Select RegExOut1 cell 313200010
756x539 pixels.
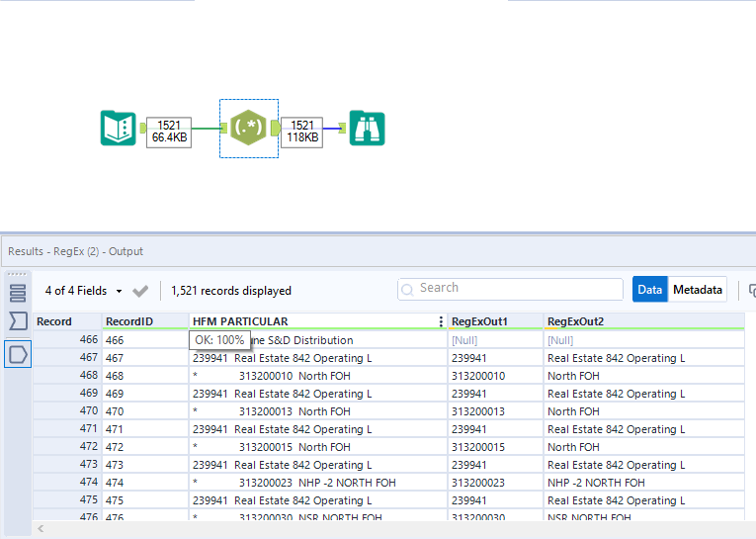(x=495, y=376)
